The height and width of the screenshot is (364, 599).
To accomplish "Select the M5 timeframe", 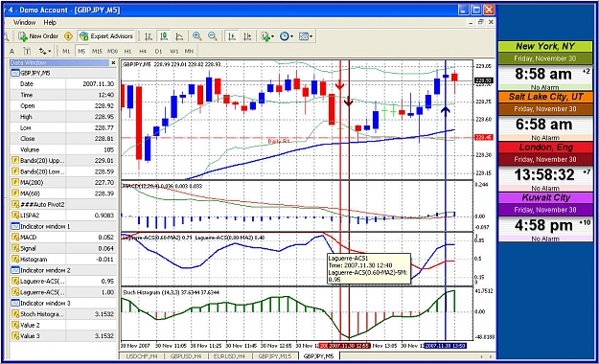I will (x=81, y=51).
